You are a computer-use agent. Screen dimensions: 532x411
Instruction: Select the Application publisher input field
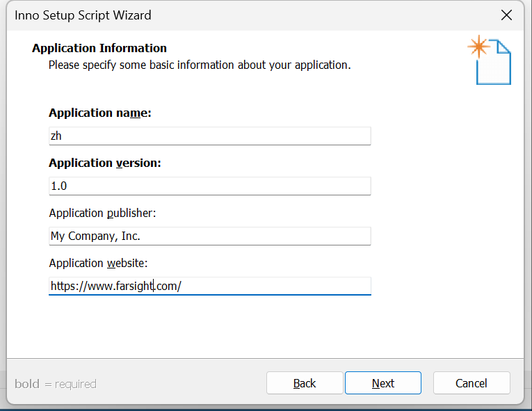210,236
